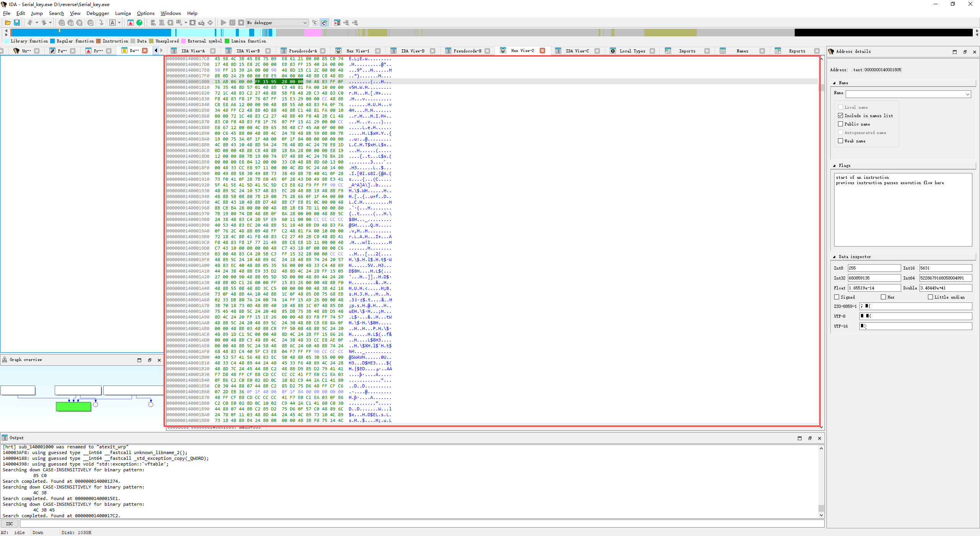The height and width of the screenshot is (536, 980).
Task: Click the text search 'T' icon
Action: (x=70, y=23)
